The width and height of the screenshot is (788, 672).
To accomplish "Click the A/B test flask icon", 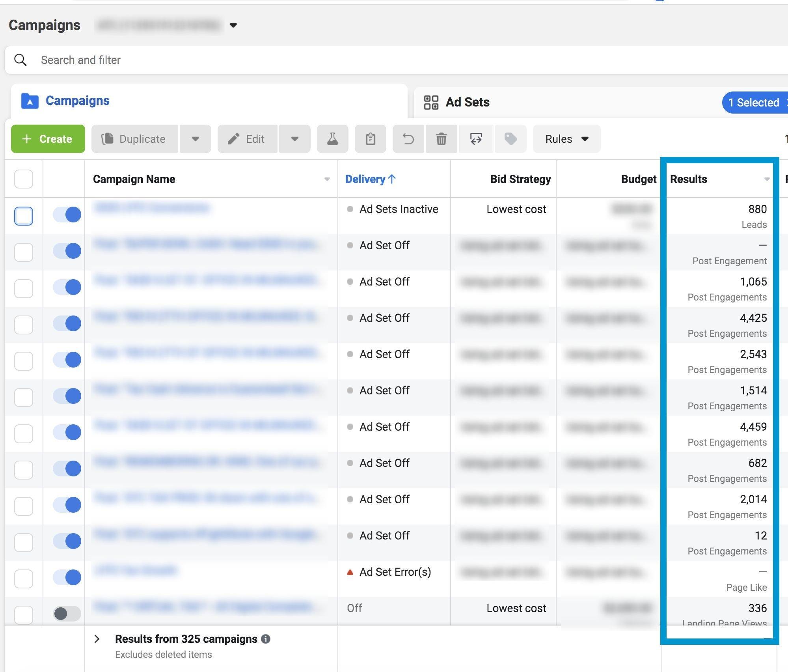I will [332, 139].
